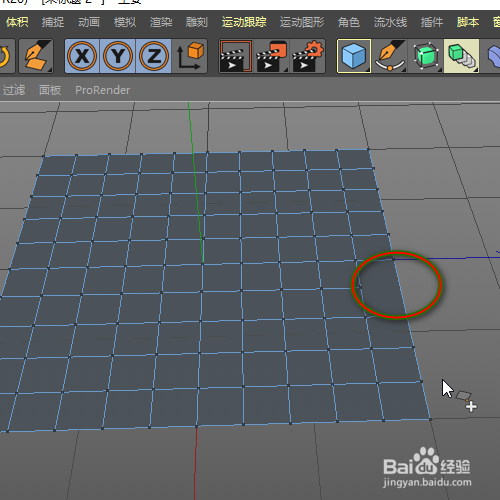500x500 pixels.
Task: Open the 模拟 menu
Action: [x=125, y=22]
